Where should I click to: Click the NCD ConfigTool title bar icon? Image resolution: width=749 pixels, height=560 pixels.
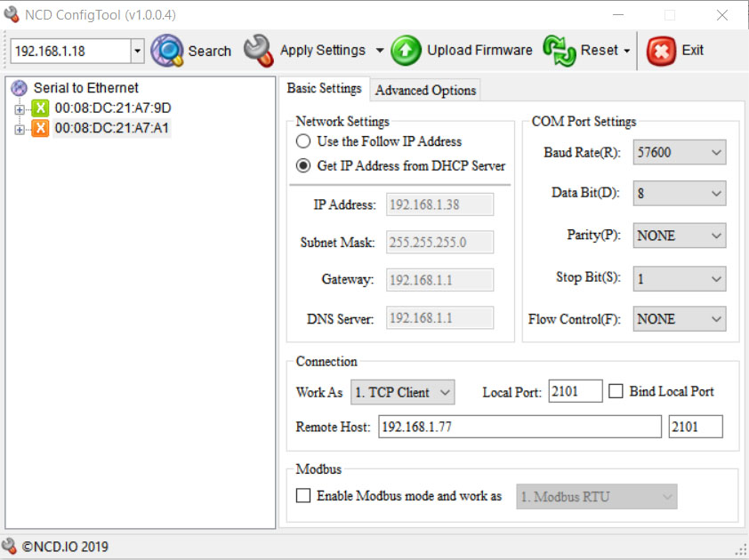pyautogui.click(x=11, y=14)
